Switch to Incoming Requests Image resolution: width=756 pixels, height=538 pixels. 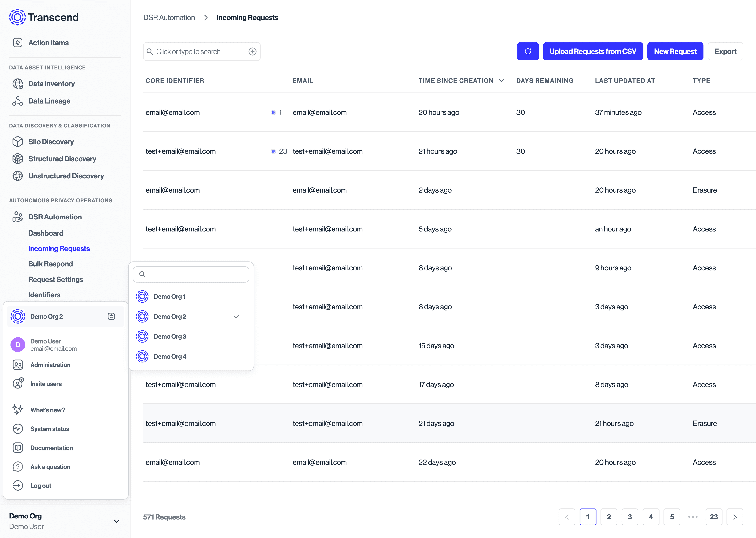click(x=59, y=248)
